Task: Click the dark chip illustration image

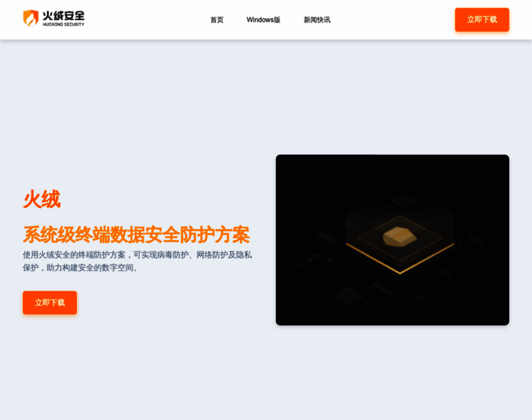Action: pyautogui.click(x=392, y=240)
